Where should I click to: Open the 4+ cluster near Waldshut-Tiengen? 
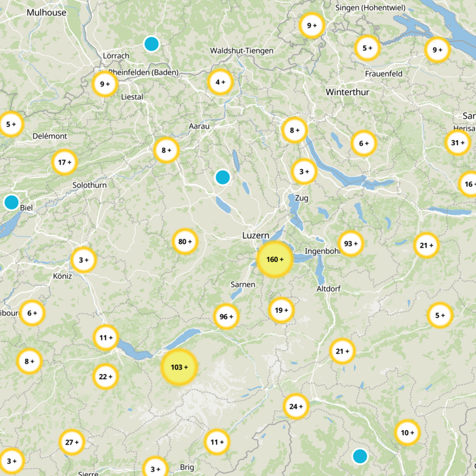click(220, 82)
